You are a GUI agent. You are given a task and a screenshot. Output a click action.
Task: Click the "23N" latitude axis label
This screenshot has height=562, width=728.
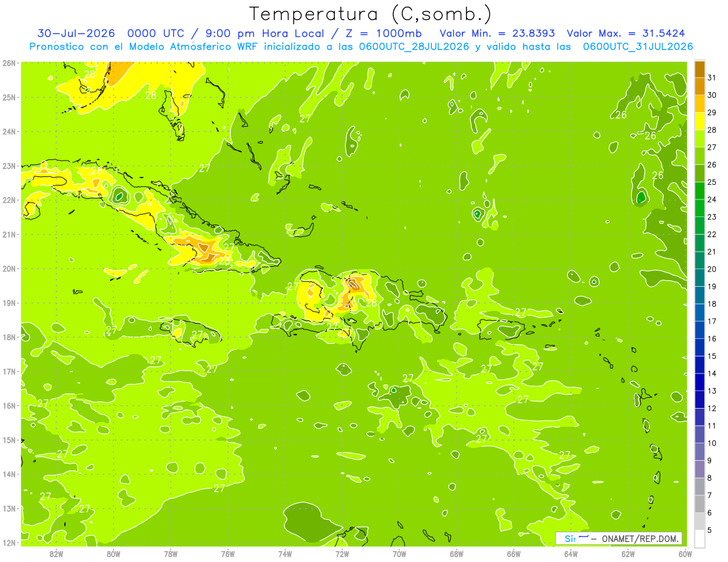8,166
